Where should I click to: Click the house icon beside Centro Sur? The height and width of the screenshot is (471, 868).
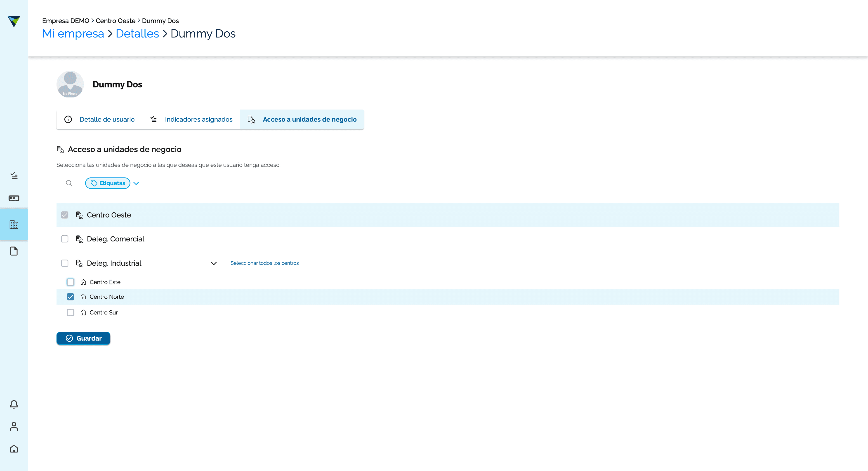(x=83, y=312)
